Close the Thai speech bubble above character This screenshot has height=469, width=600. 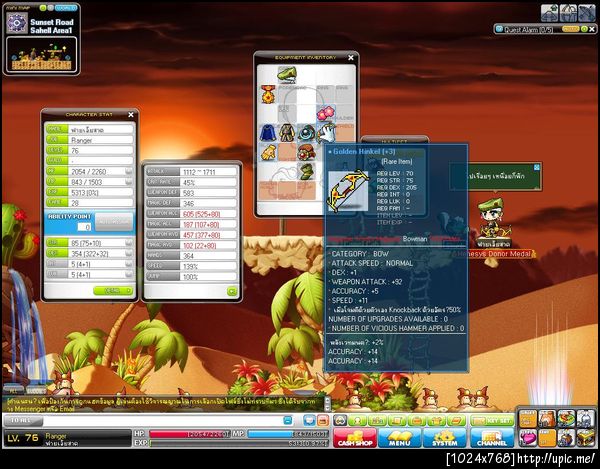pos(536,167)
